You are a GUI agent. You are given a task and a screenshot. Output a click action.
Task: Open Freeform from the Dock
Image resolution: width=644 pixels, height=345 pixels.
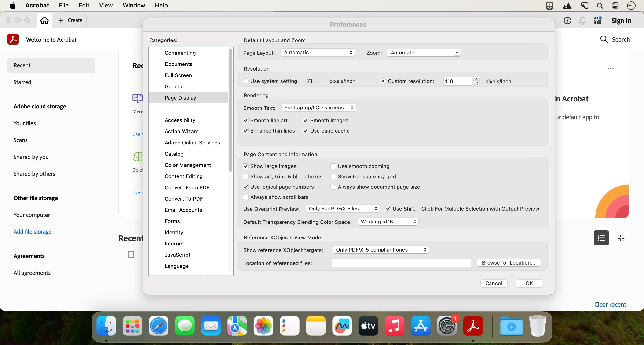pyautogui.click(x=342, y=326)
